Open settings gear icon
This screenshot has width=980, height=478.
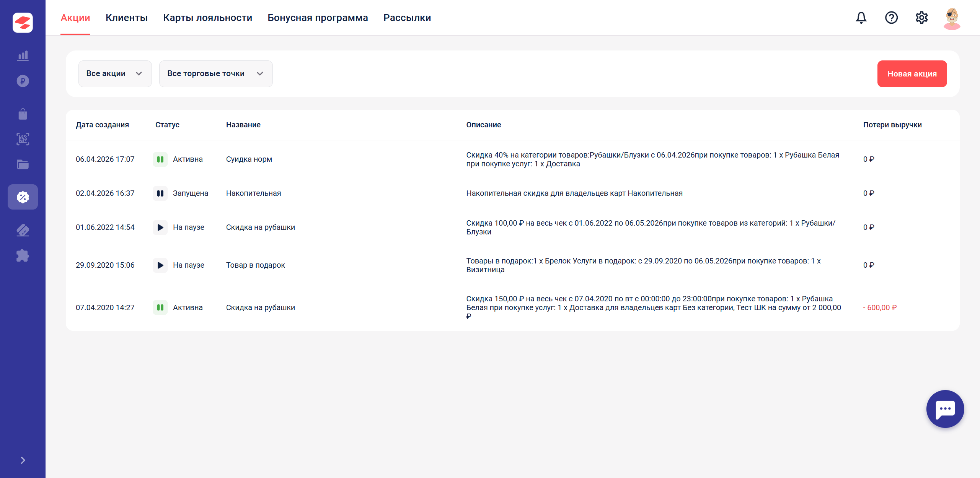(921, 18)
